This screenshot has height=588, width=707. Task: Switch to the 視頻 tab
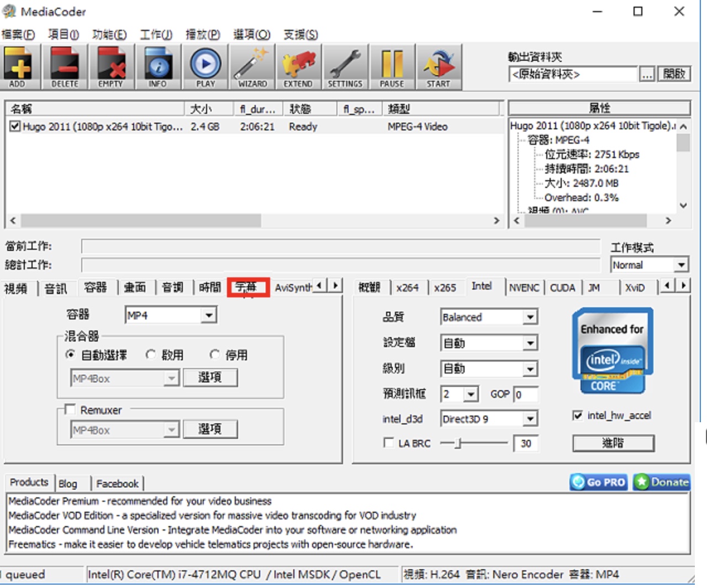(x=16, y=288)
